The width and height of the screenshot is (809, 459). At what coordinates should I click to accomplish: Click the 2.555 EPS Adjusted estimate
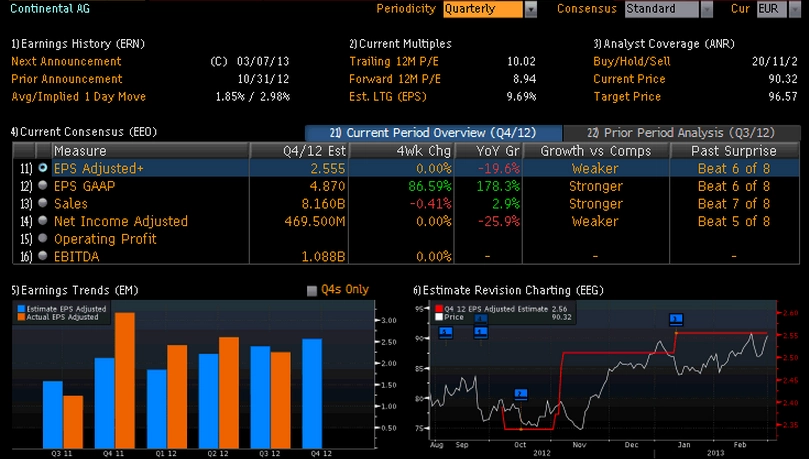click(x=328, y=168)
